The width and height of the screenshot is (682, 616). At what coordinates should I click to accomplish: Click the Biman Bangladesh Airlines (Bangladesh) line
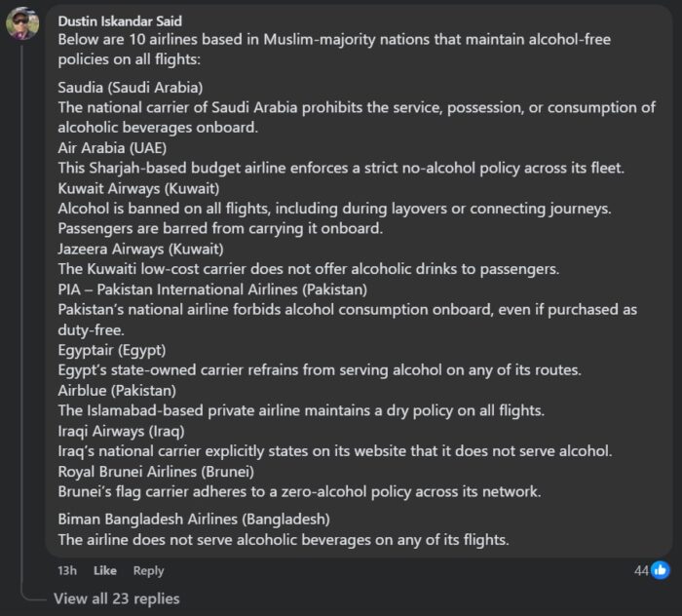coord(193,519)
